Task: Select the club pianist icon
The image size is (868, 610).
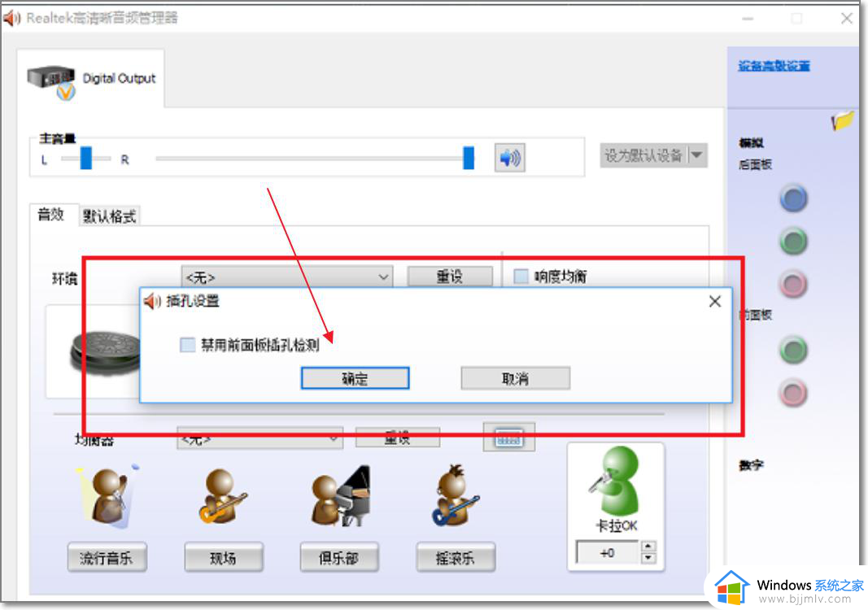Action: tap(340, 495)
